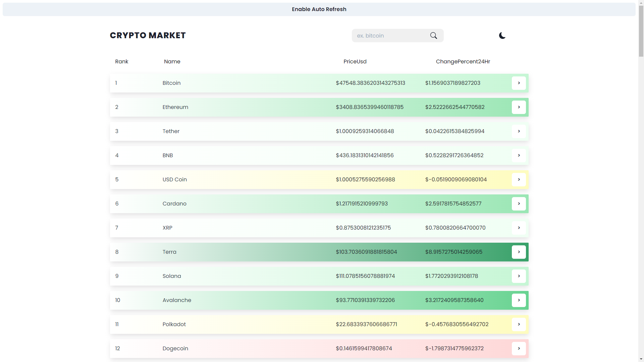Select the Cardano name cell
644x362 pixels.
point(174,204)
